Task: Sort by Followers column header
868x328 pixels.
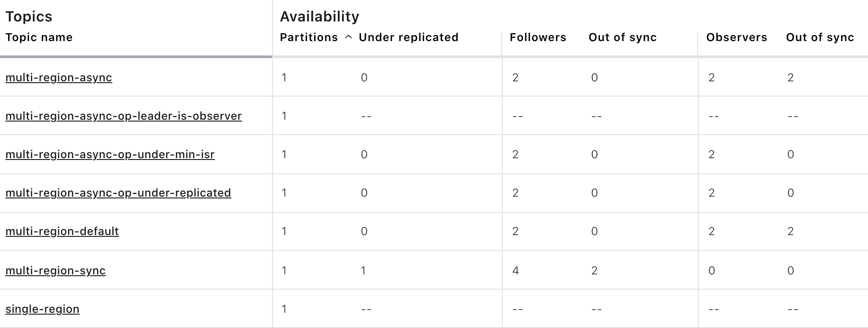Action: (x=538, y=37)
